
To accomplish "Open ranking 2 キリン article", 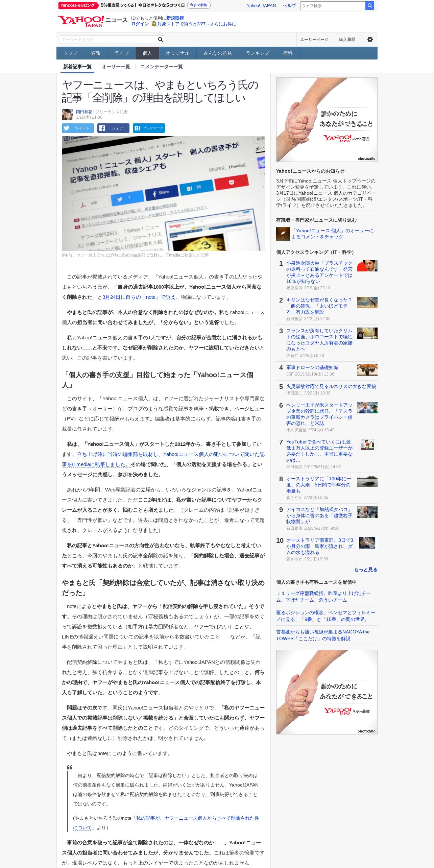I will click(x=319, y=306).
